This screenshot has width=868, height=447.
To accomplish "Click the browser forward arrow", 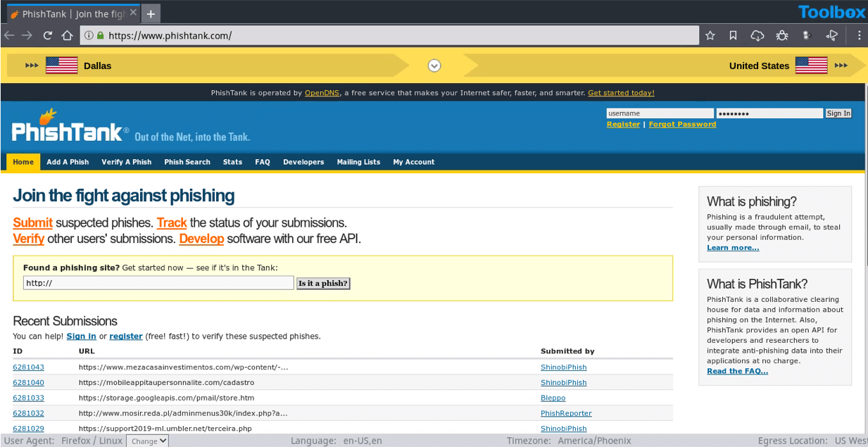I will (x=27, y=35).
